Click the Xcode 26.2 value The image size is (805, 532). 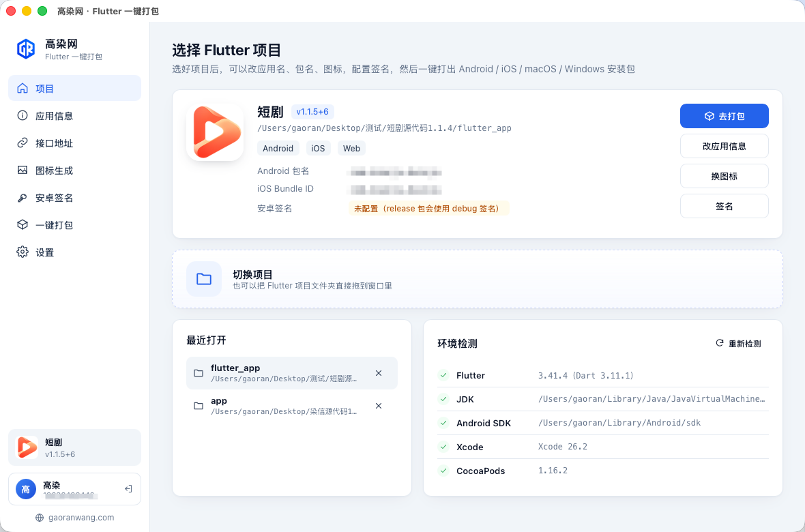click(563, 447)
